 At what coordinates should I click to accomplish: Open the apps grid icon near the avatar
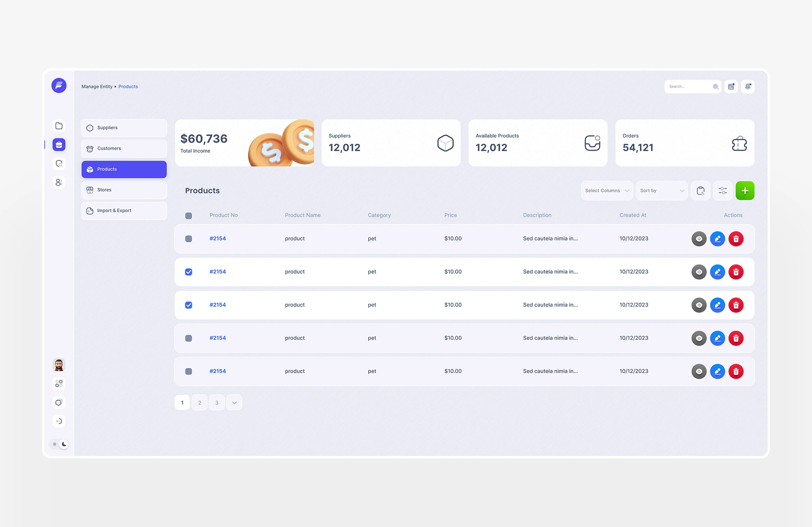(59, 383)
